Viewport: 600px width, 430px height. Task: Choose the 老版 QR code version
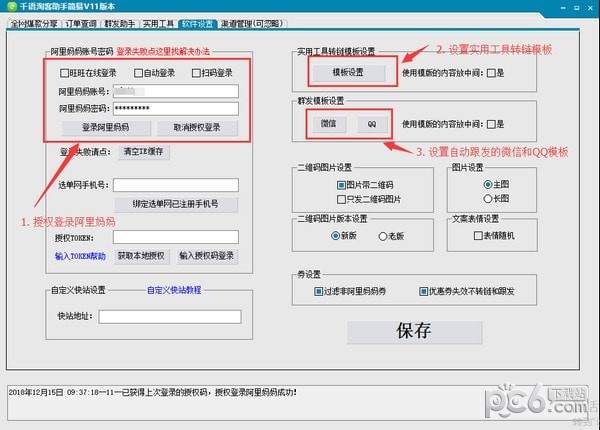(387, 236)
